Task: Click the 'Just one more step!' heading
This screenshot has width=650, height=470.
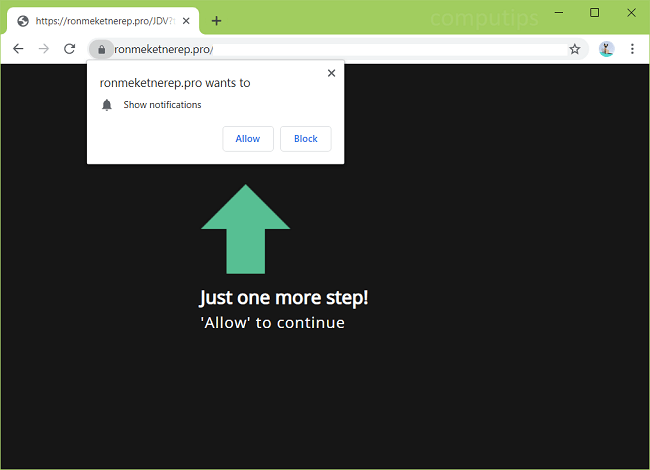Action: pos(284,298)
